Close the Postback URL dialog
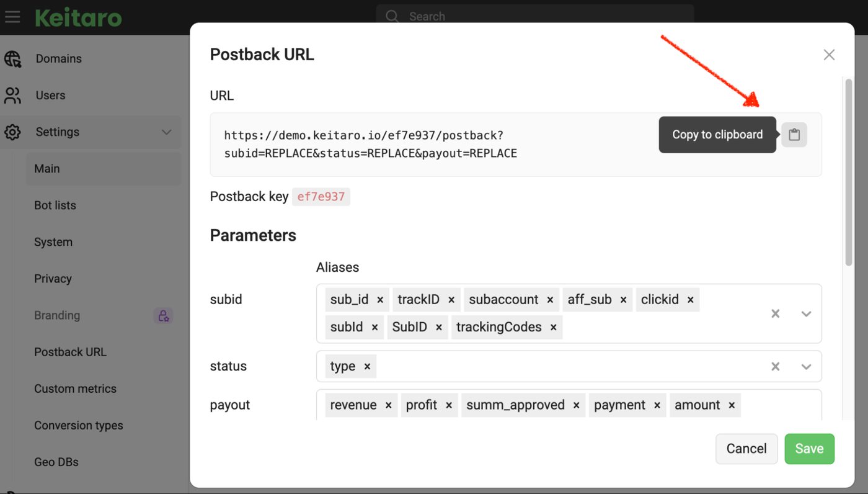 point(829,55)
